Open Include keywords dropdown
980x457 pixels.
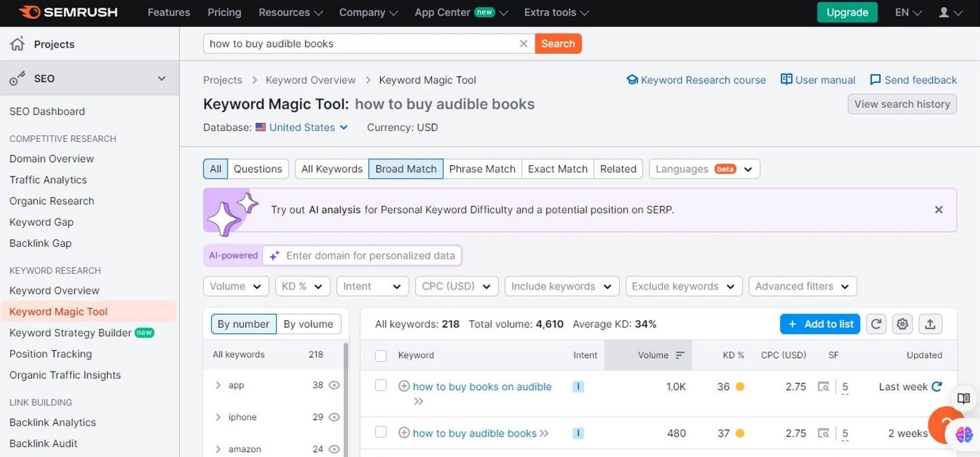click(x=562, y=286)
